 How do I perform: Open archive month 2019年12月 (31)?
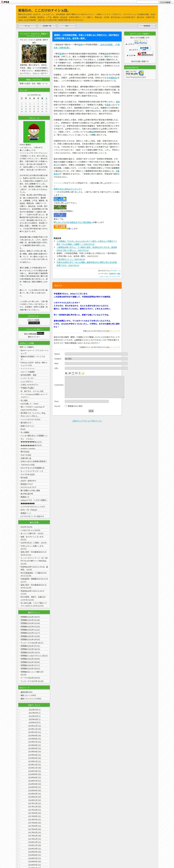pyautogui.click(x=35, y=726)
